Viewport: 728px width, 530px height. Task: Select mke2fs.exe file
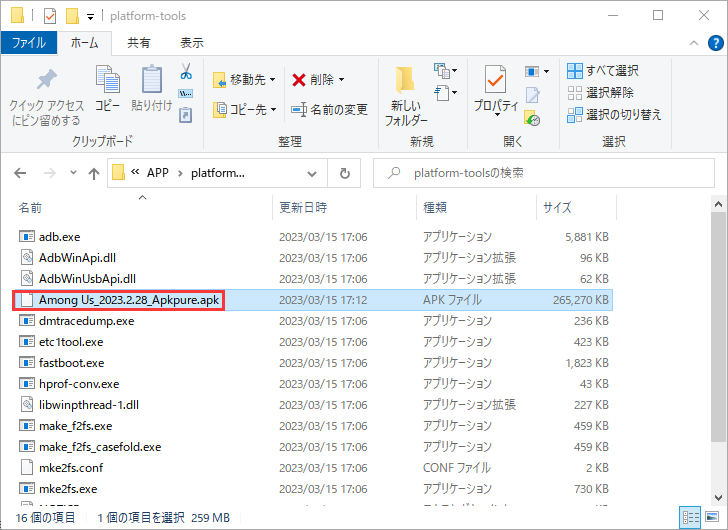pyautogui.click(x=313, y=489)
